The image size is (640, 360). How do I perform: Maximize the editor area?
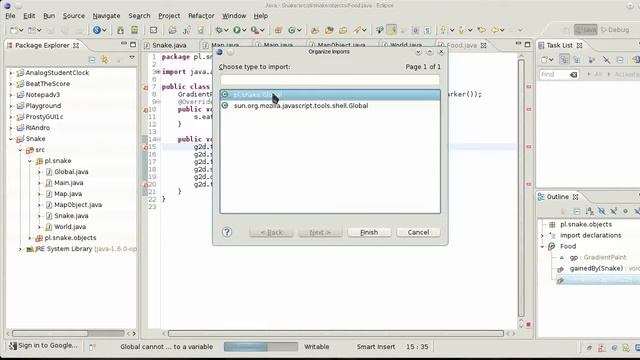[527, 44]
